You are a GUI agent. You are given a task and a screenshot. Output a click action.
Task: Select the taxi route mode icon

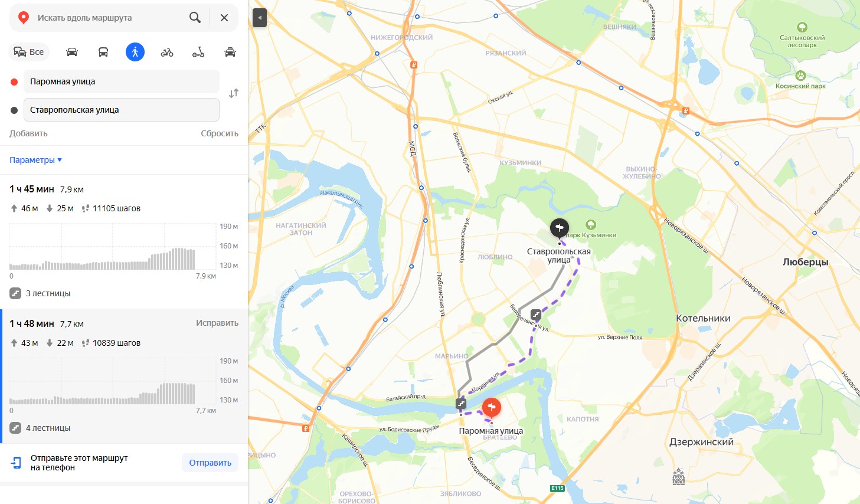click(x=230, y=52)
